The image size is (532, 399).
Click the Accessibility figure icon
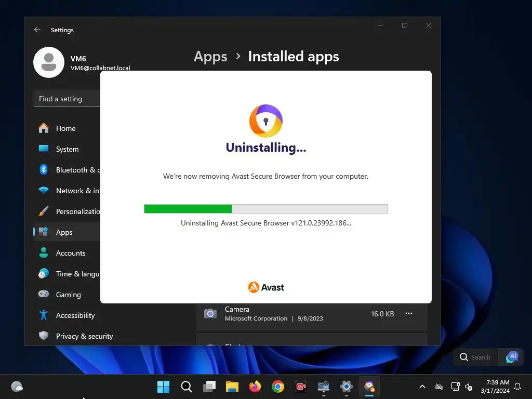click(44, 315)
